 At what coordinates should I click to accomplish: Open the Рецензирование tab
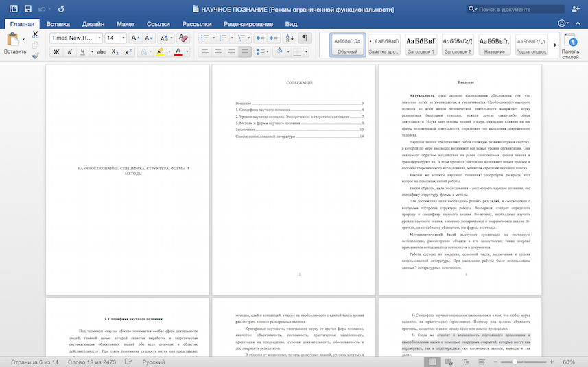(x=248, y=24)
